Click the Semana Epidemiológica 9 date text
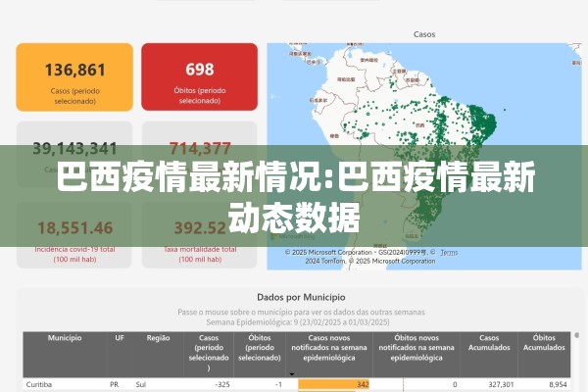588x392 pixels. click(298, 322)
